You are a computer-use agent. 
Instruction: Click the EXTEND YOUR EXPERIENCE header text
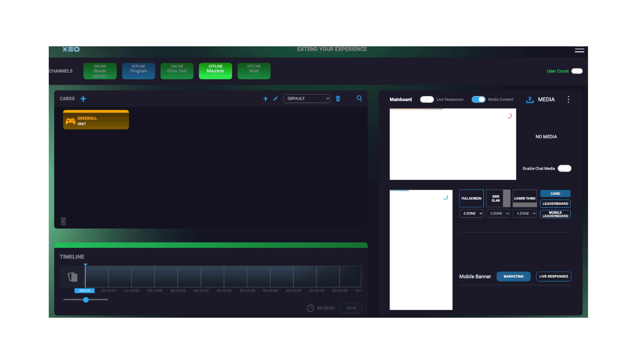click(x=332, y=49)
